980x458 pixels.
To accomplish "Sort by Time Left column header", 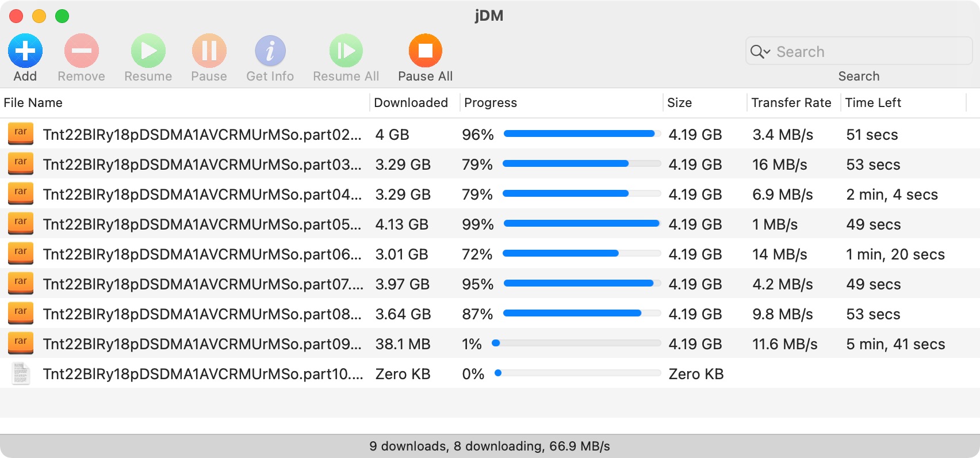I will [872, 102].
